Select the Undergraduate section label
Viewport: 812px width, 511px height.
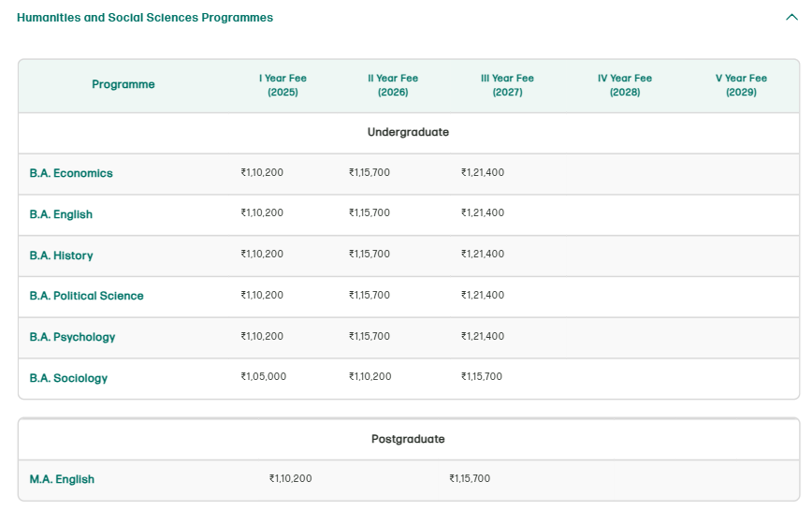pos(408,132)
